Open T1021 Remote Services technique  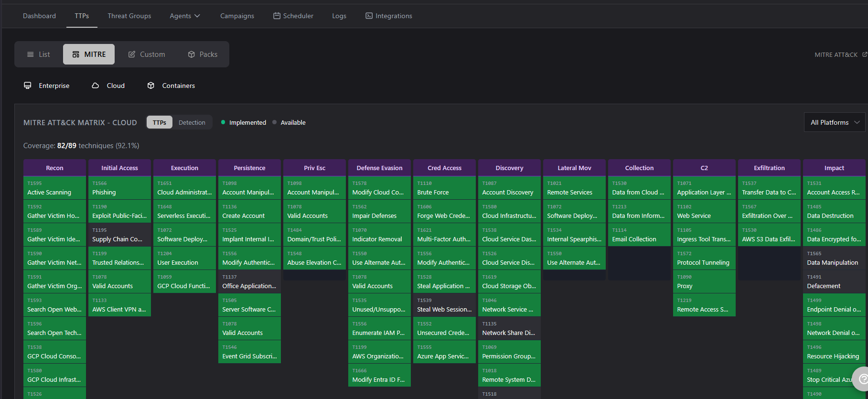574,188
